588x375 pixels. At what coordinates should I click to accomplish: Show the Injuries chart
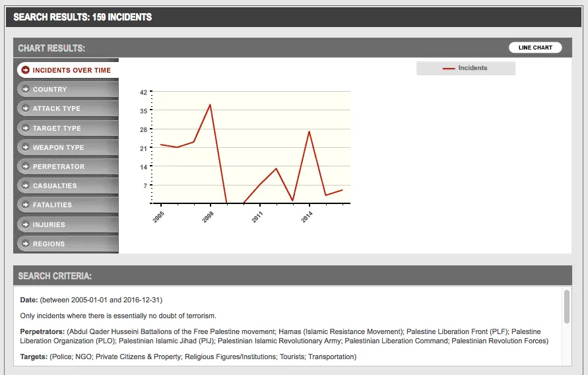(x=68, y=224)
